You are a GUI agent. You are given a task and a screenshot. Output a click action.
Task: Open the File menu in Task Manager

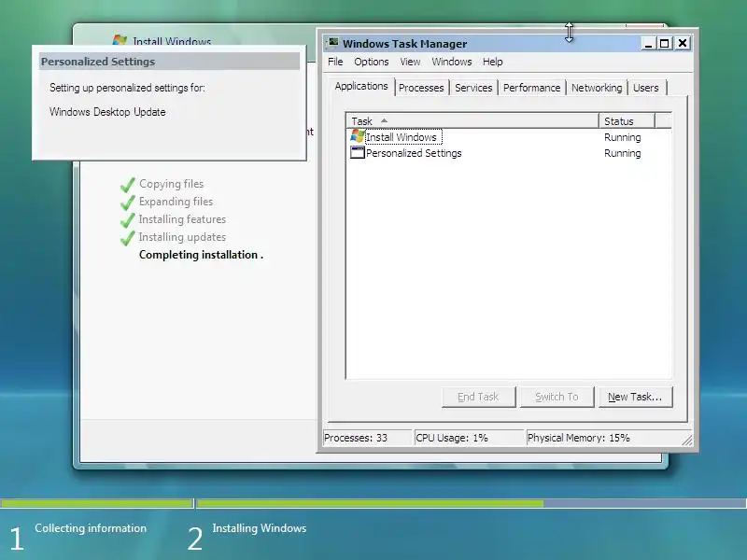click(335, 62)
